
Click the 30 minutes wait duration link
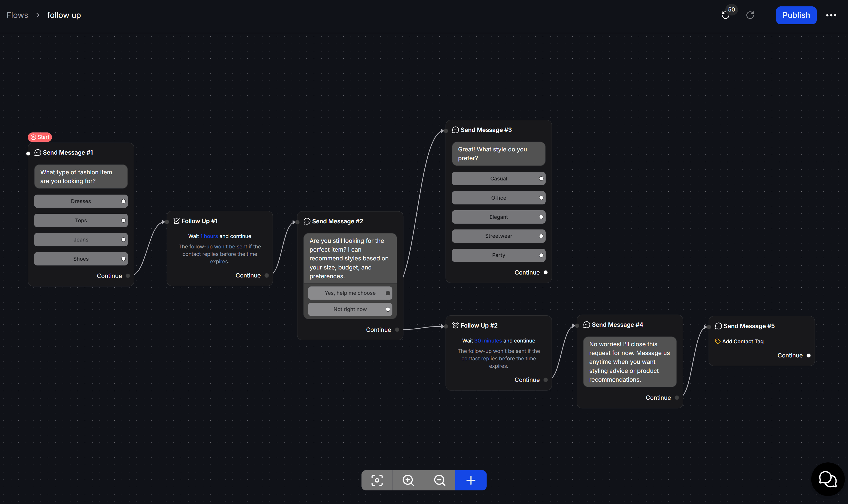point(488,341)
